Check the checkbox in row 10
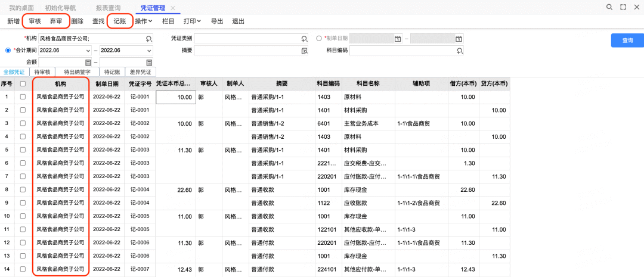 click(23, 216)
